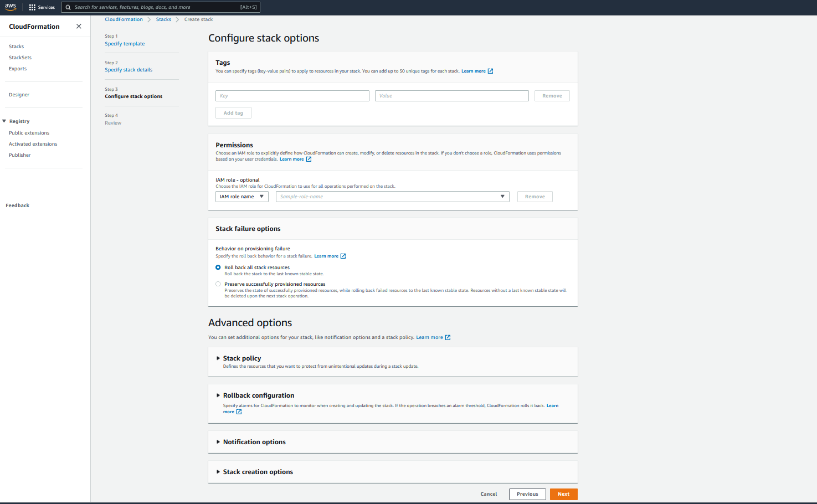
Task: Open Activated extensions in the sidebar
Action: (x=33, y=144)
